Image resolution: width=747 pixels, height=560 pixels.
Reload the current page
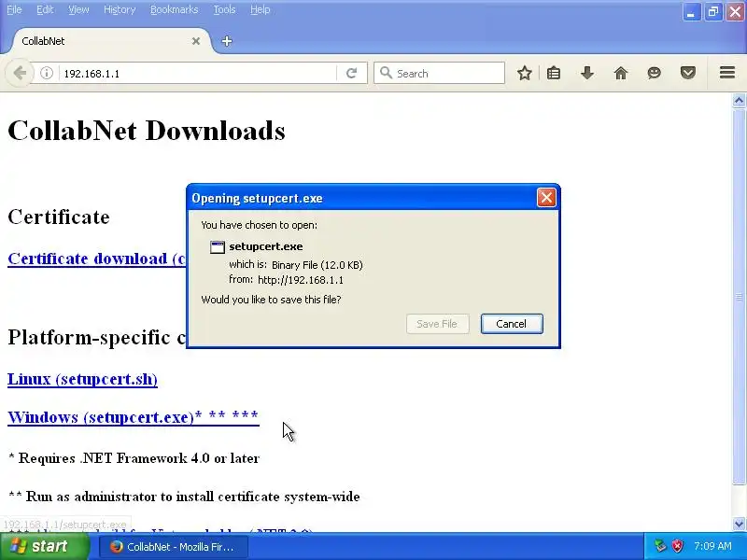(x=352, y=73)
